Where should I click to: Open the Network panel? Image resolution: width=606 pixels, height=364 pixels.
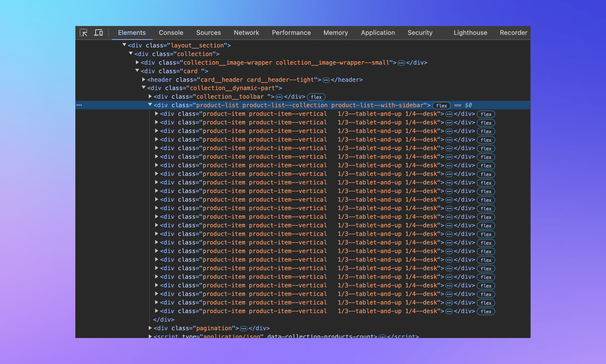click(x=246, y=33)
